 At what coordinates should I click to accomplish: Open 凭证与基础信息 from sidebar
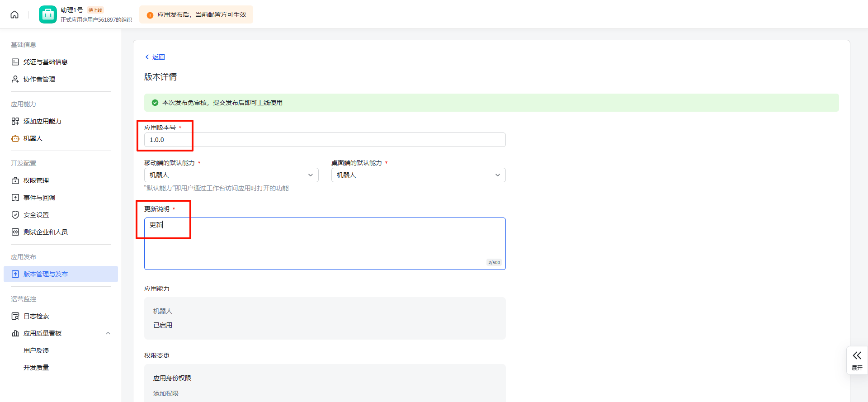(45, 62)
